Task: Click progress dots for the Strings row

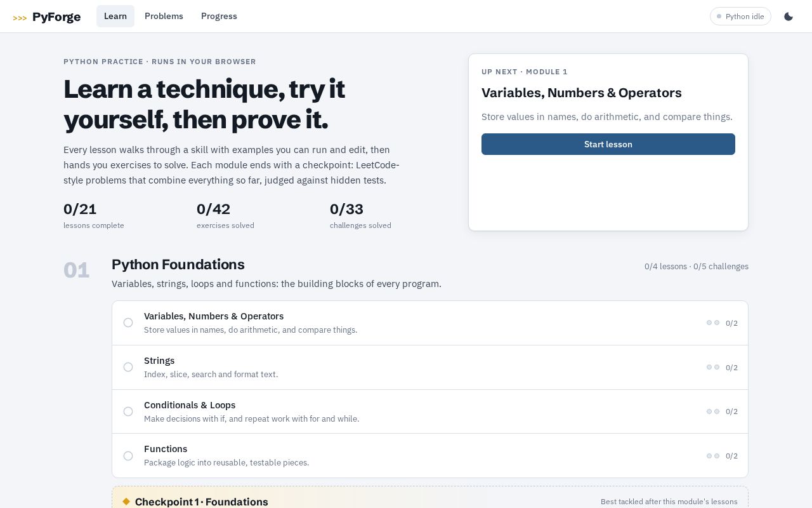Action: click(713, 367)
